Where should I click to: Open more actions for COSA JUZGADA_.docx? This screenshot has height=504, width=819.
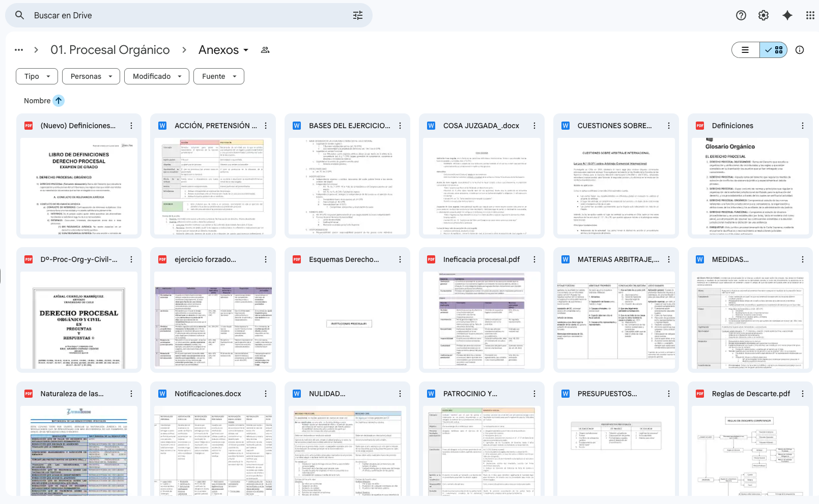534,126
